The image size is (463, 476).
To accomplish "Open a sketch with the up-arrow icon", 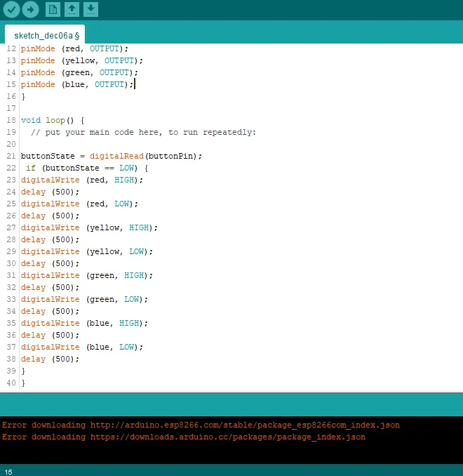I will 72,10.
